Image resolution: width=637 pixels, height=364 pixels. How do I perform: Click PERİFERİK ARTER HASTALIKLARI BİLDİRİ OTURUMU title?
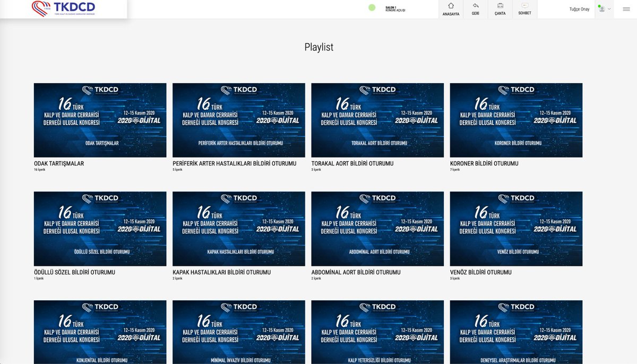pyautogui.click(x=235, y=163)
